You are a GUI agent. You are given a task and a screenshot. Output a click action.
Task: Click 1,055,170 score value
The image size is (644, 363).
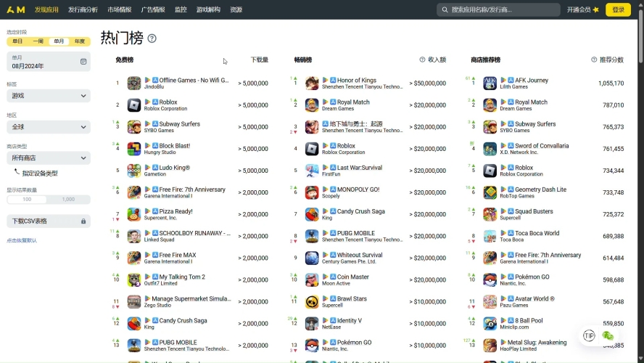pos(611,83)
